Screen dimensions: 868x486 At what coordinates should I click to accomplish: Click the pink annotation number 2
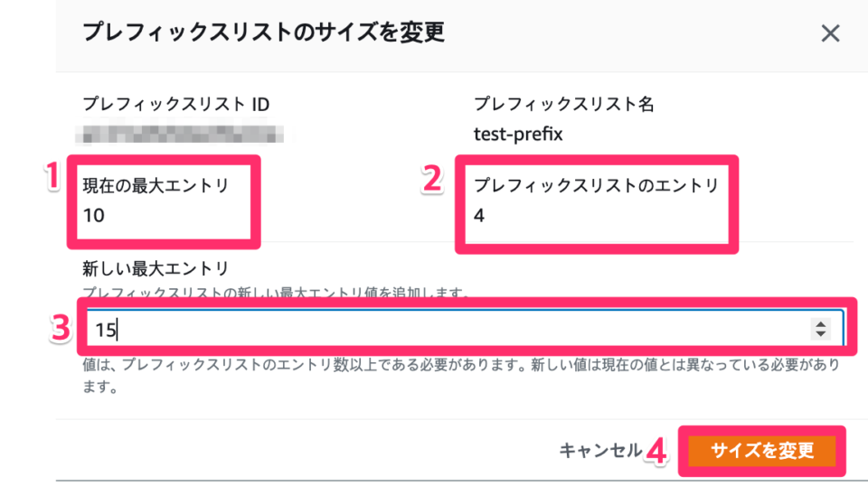coord(432,179)
